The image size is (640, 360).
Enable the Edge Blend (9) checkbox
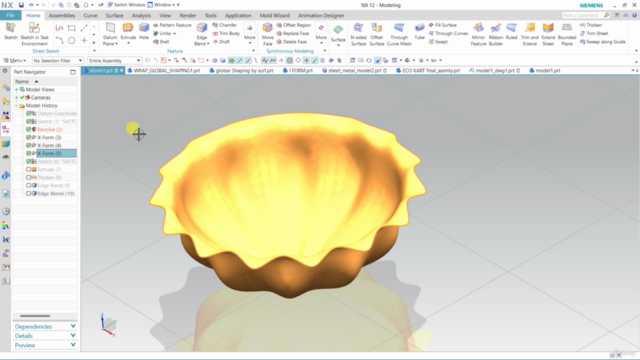pos(29,185)
